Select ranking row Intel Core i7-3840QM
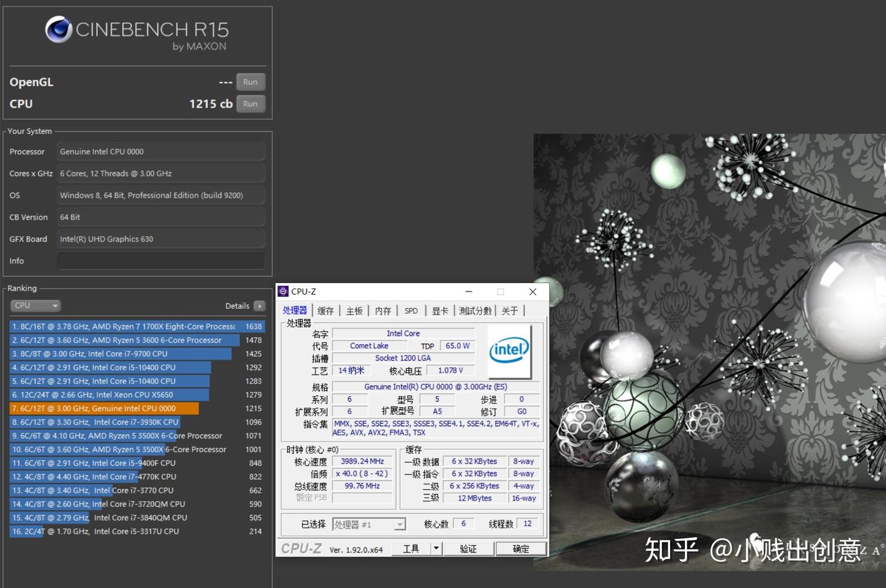 click(x=137, y=518)
